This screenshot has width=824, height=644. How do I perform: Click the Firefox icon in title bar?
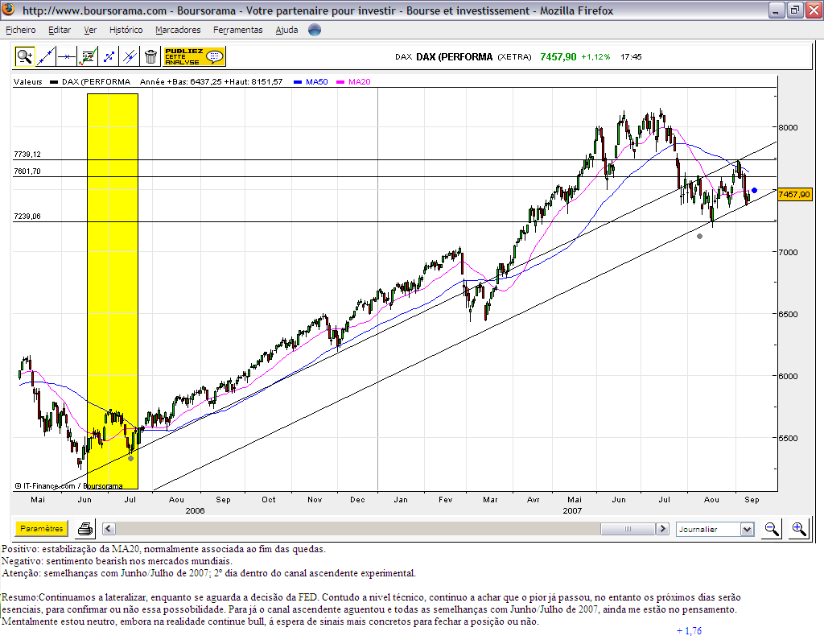[x=8, y=10]
